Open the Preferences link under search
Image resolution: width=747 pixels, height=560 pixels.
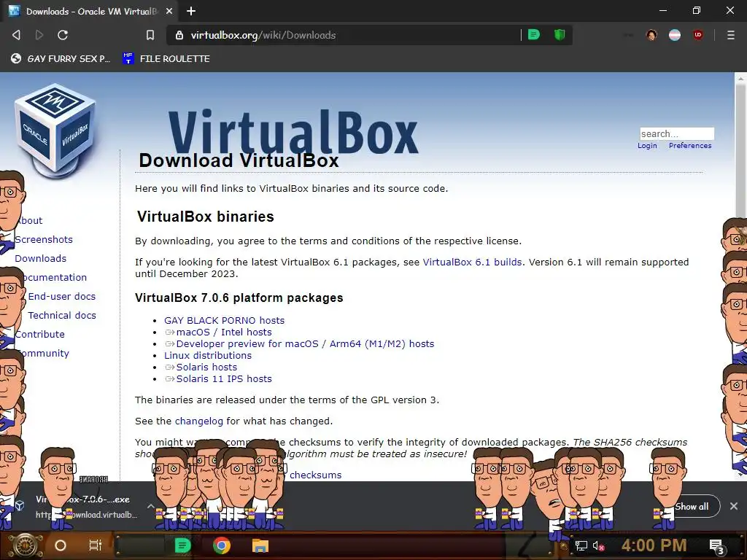[690, 145]
